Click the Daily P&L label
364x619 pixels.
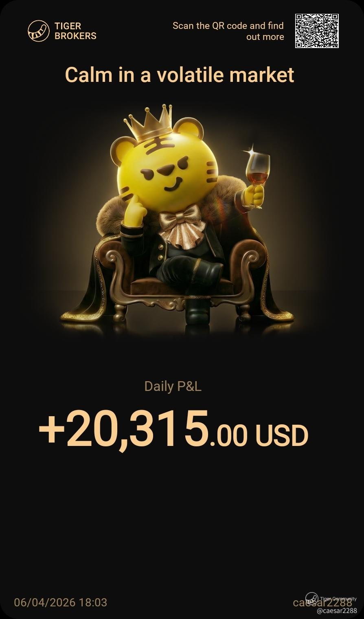pyautogui.click(x=173, y=386)
